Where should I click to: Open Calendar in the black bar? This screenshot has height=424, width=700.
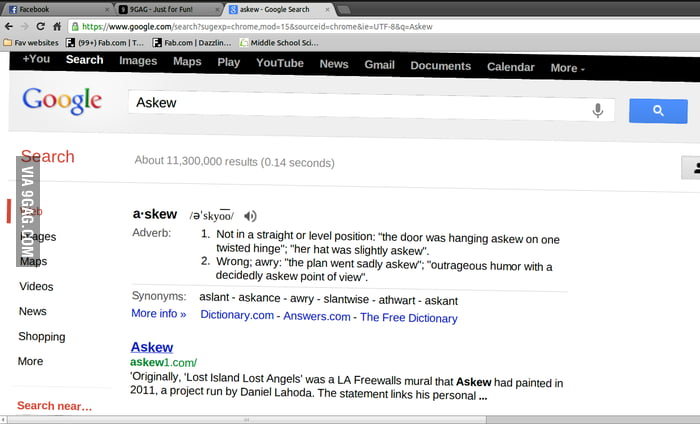[511, 67]
